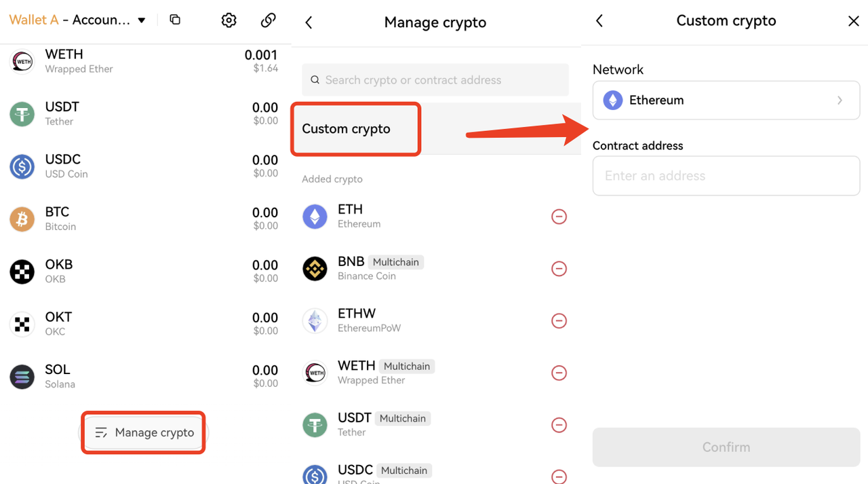Image resolution: width=868 pixels, height=484 pixels.
Task: Go back from Manage crypto screen
Action: (309, 22)
